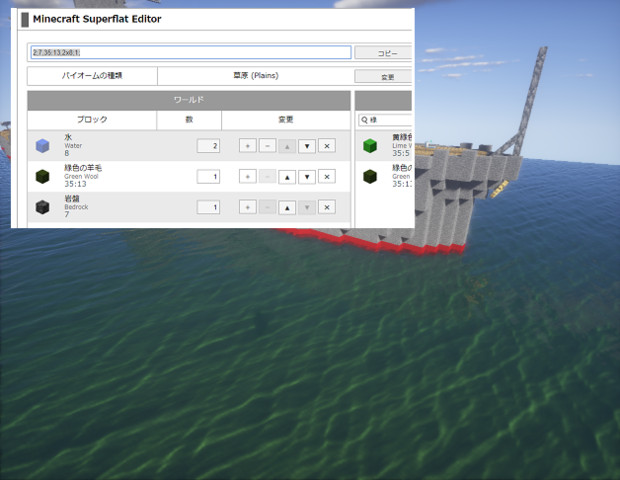Increase Green Wool layer count
Viewport: 620px width, 480px height.
pos(248,176)
